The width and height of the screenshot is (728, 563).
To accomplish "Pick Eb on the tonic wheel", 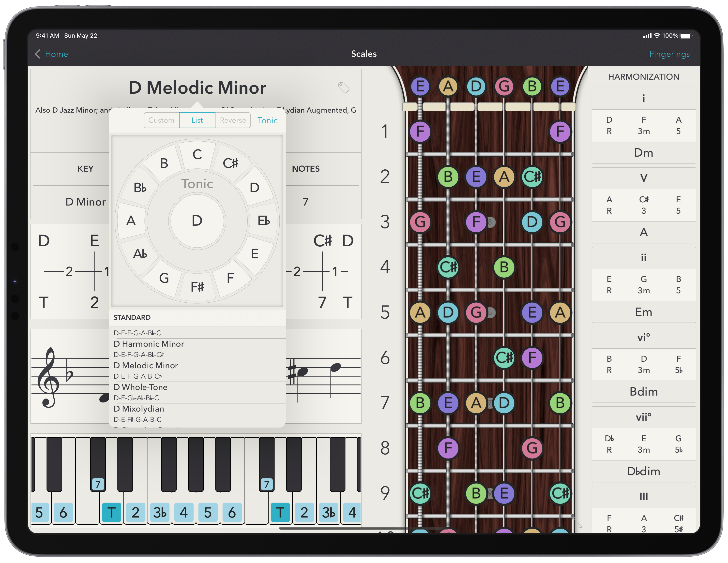I will pyautogui.click(x=263, y=221).
